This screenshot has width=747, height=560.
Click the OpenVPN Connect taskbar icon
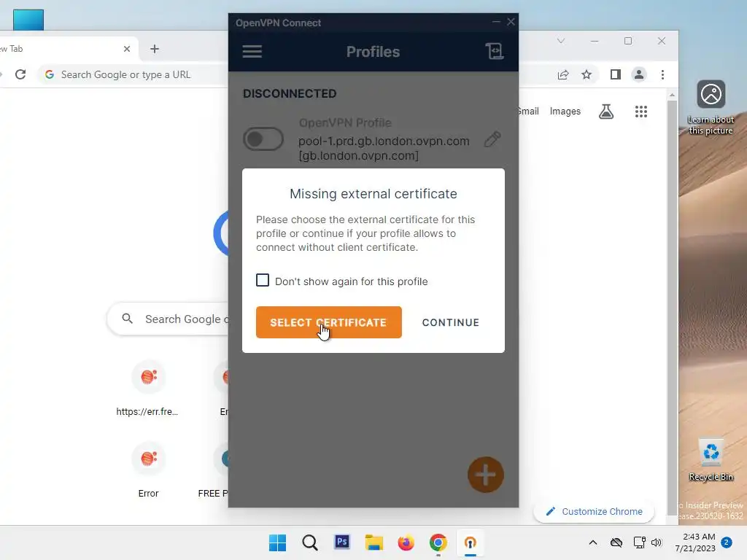(x=471, y=542)
